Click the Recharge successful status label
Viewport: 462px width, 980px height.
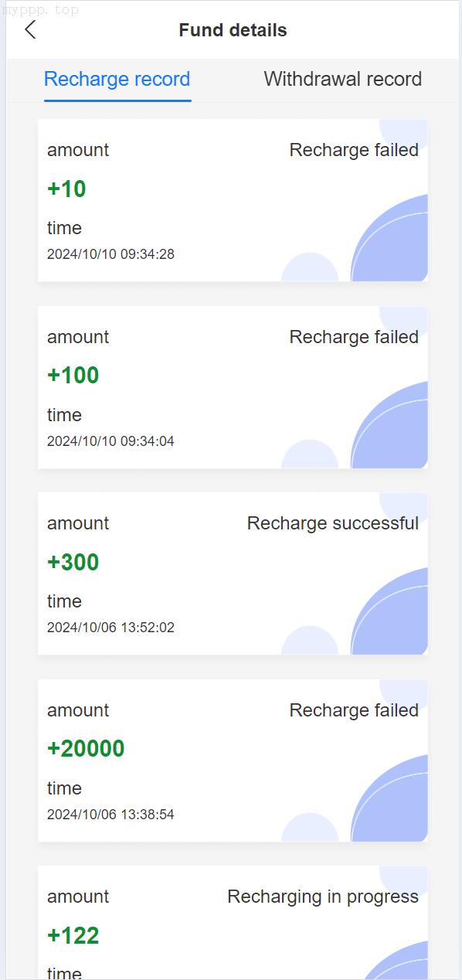point(333,523)
